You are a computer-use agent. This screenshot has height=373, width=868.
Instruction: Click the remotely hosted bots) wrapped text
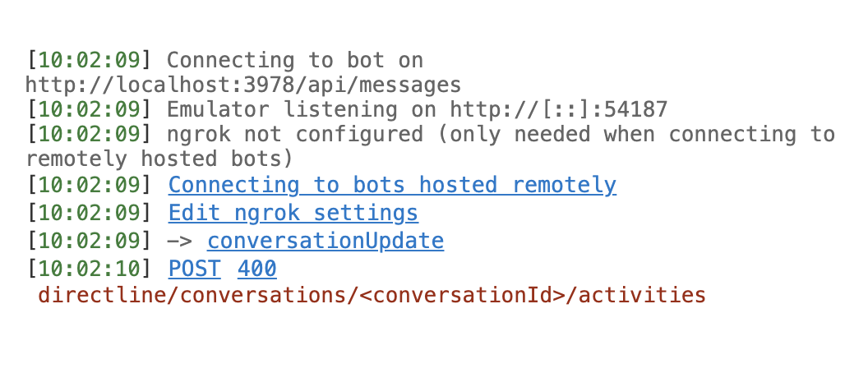tap(159, 159)
